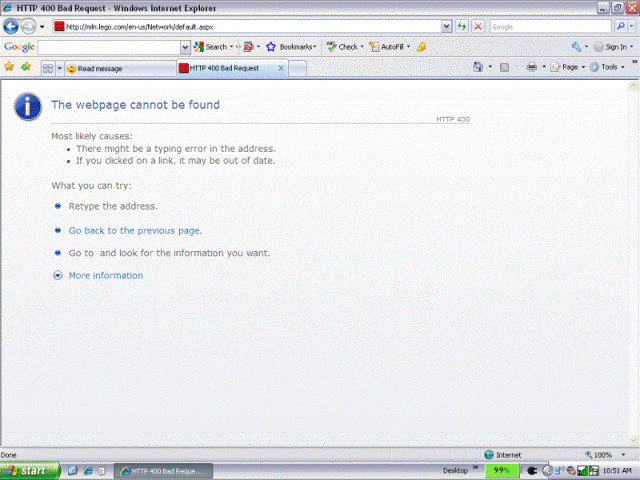Image resolution: width=640 pixels, height=480 pixels.
Task: Expand the tab list dropdown arrow
Action: point(60,68)
